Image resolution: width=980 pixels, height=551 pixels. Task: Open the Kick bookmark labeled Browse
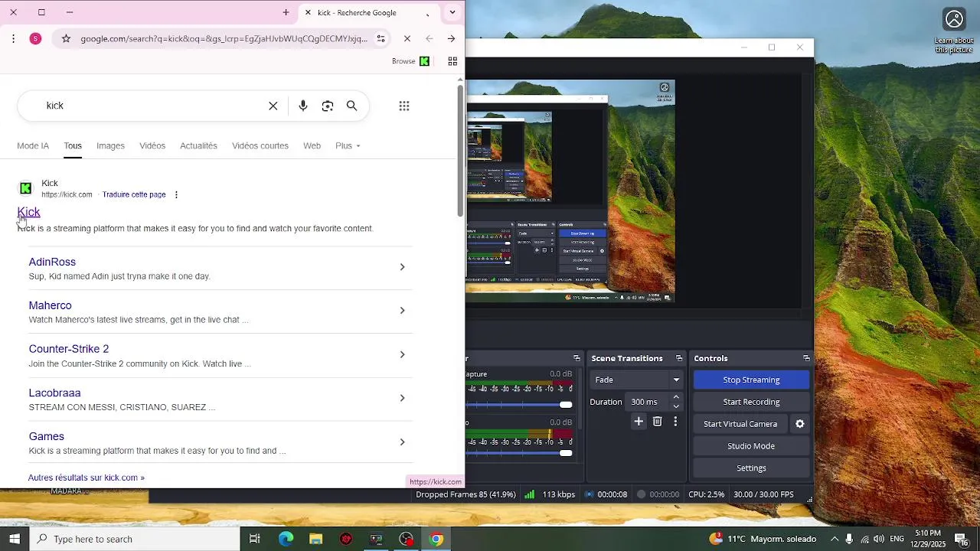[x=410, y=61]
